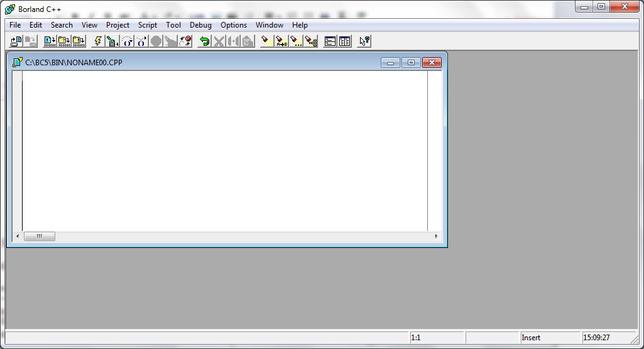Close the main Borland C++ window
This screenshot has width=644, height=349.
[625, 7]
